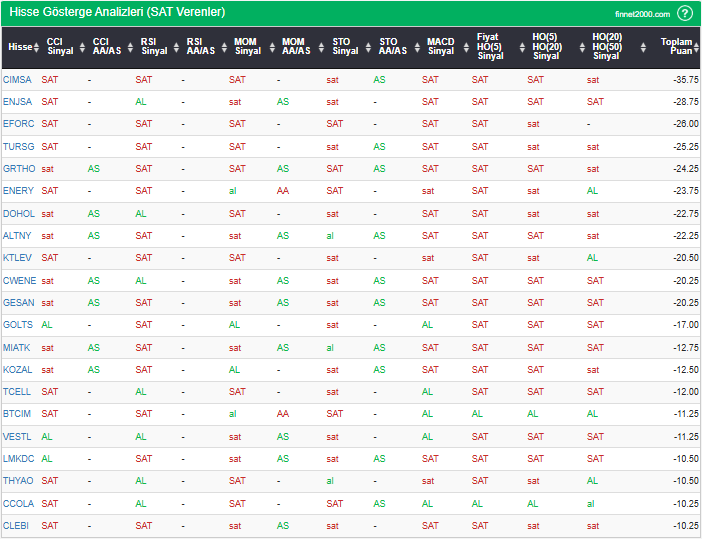Viewport: 702px width, 539px height.
Task: Sort by the MACD Sinyal column header
Action: (440, 47)
